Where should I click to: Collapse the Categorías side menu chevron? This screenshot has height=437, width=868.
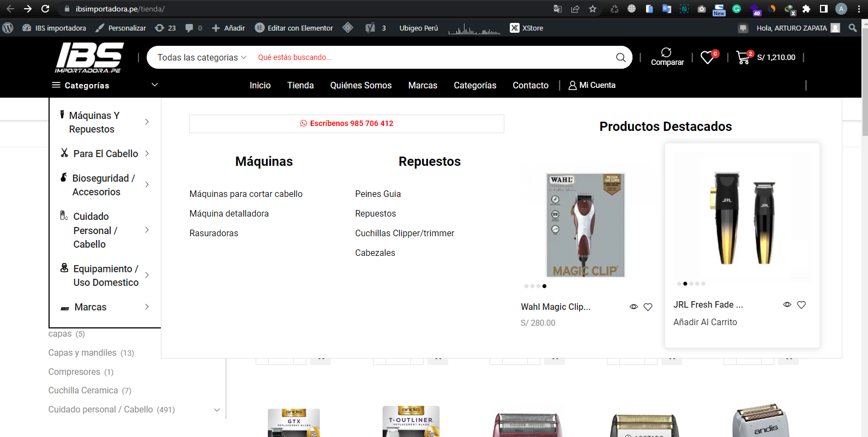tap(154, 85)
